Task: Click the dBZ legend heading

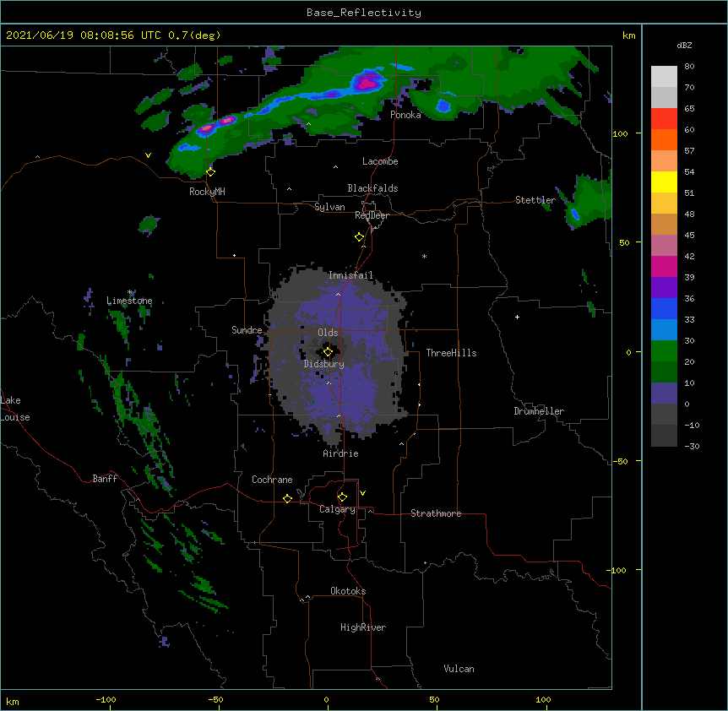Action: pyautogui.click(x=684, y=45)
